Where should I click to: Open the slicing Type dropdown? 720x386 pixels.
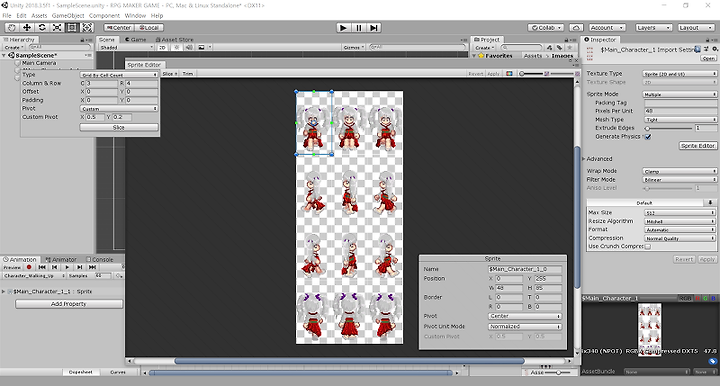[x=119, y=75]
